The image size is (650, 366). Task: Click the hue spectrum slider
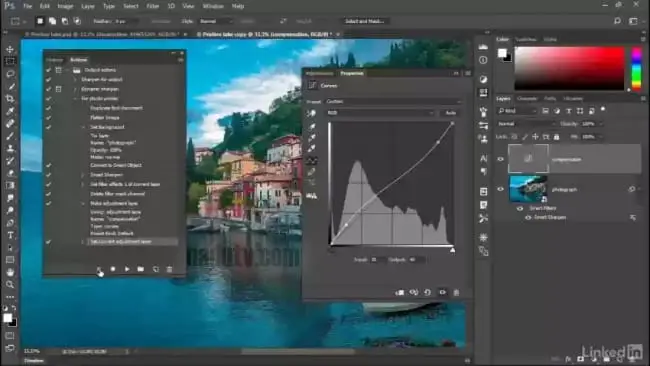click(x=636, y=68)
